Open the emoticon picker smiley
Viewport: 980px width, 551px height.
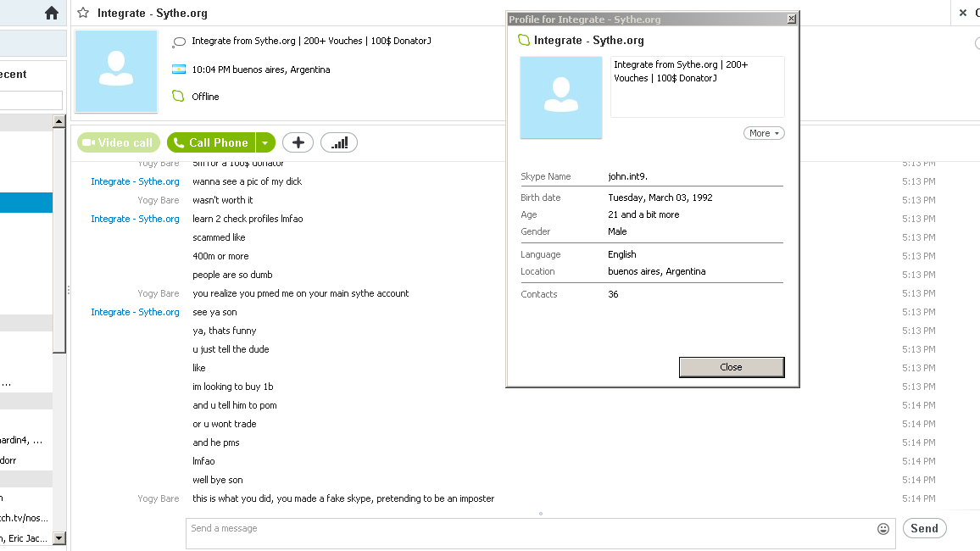pos(883,528)
